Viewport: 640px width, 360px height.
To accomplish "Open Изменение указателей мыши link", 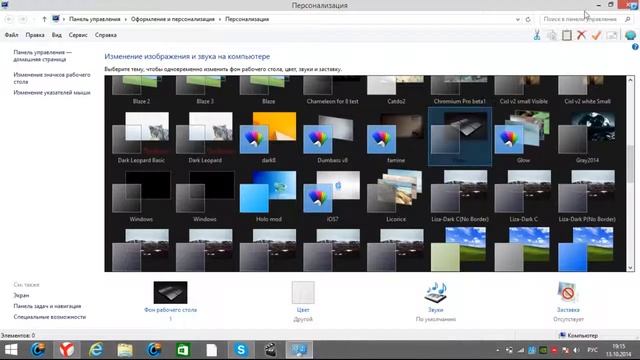I will (52, 93).
